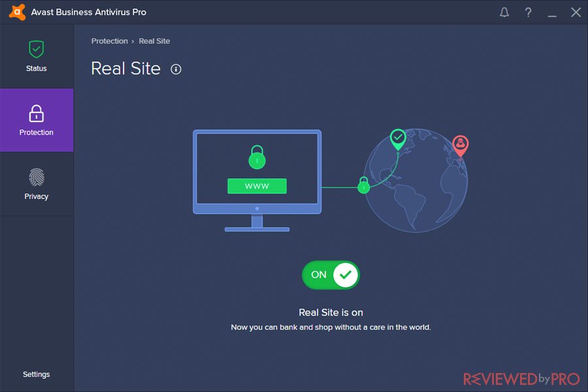Click the globe illustration
This screenshot has height=392, width=588.
pos(416,181)
